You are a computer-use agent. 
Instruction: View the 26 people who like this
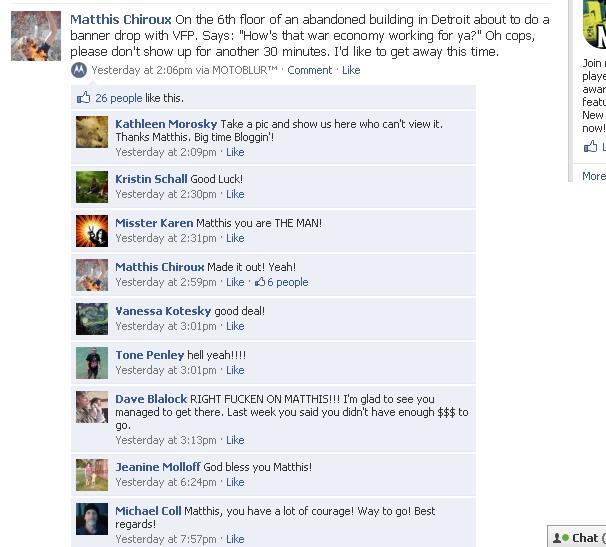click(119, 98)
